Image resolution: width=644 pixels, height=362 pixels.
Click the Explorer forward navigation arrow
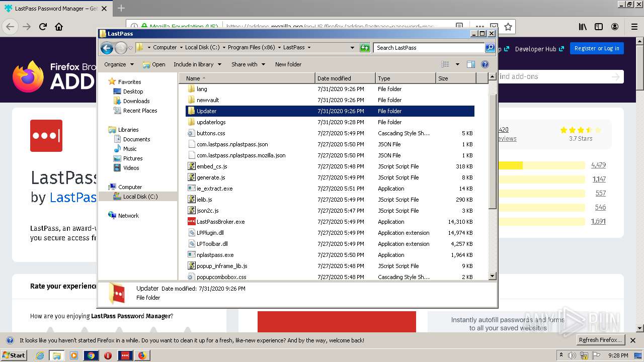[x=121, y=48]
